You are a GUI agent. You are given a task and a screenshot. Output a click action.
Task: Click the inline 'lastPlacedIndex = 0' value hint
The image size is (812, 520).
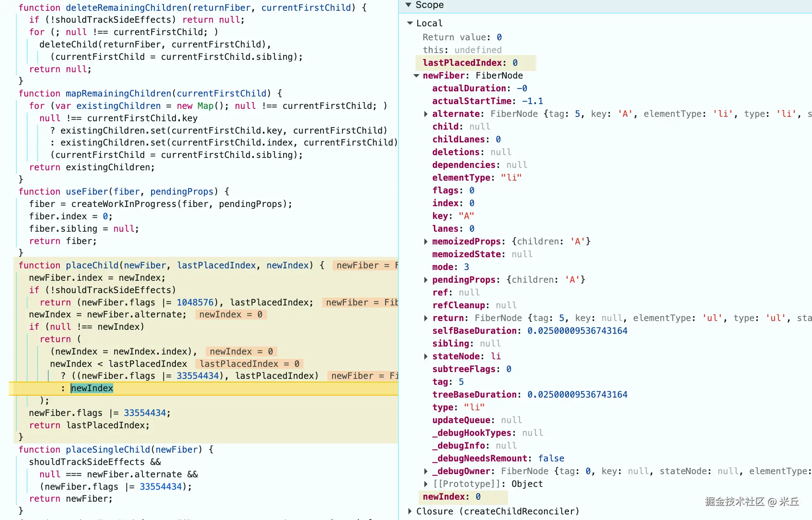[x=250, y=364]
